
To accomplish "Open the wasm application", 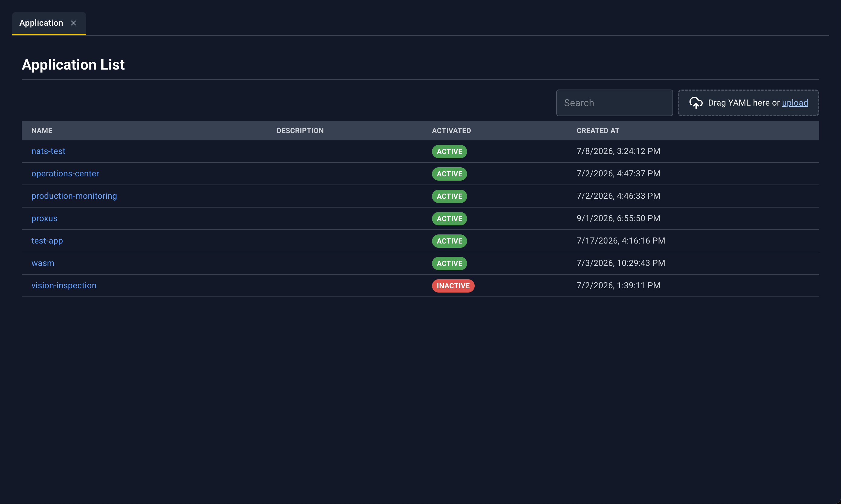I will coord(43,263).
